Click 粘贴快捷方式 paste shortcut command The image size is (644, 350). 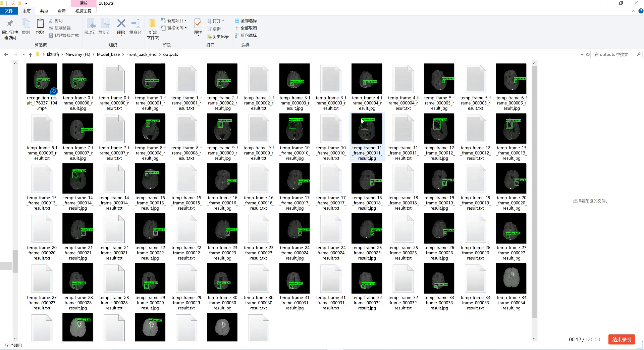(x=64, y=36)
